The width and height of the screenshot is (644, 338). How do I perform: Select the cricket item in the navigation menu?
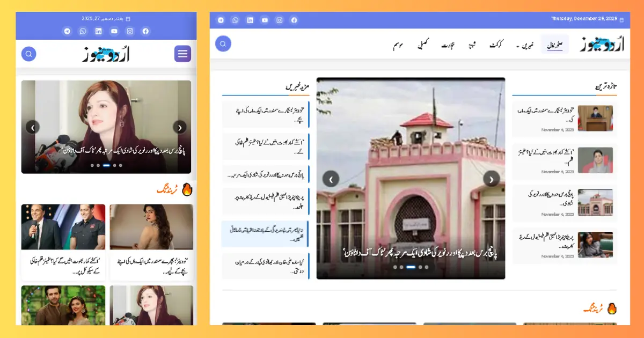[x=496, y=45]
